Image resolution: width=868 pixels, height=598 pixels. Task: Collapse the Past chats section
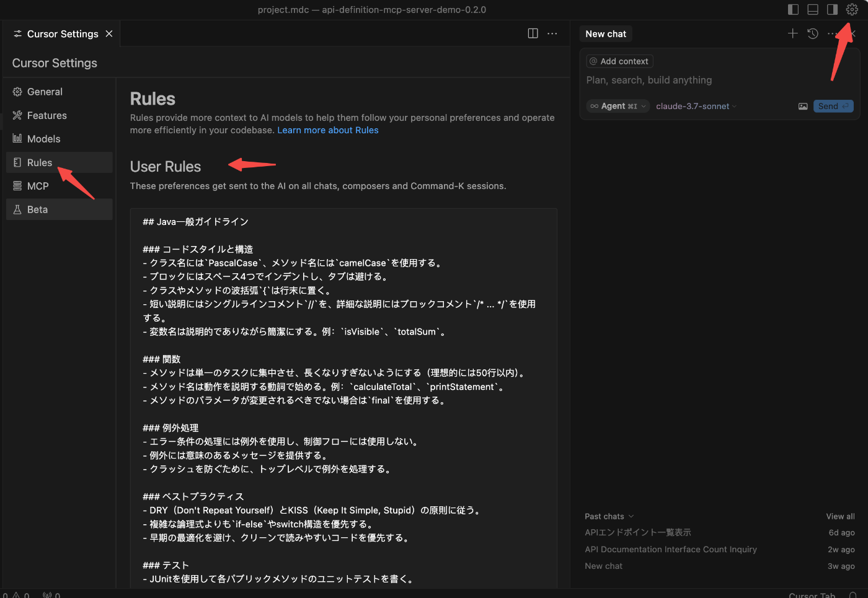click(609, 516)
